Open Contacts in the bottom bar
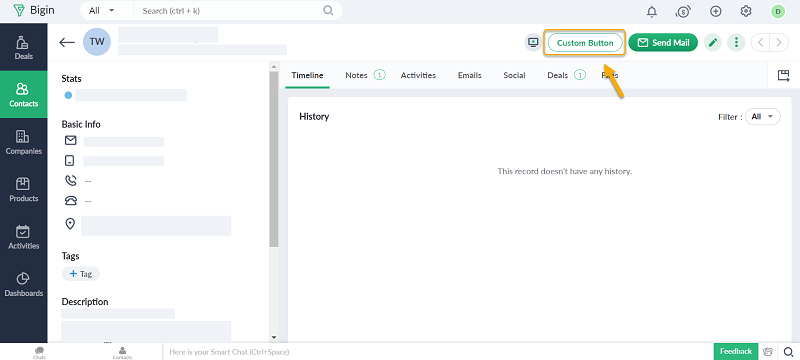This screenshot has width=800, height=360. (x=122, y=352)
